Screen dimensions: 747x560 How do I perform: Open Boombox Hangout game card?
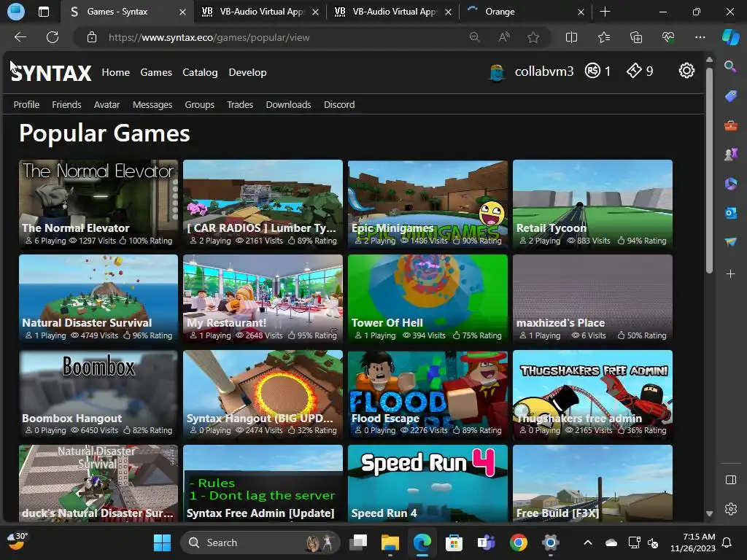point(98,393)
